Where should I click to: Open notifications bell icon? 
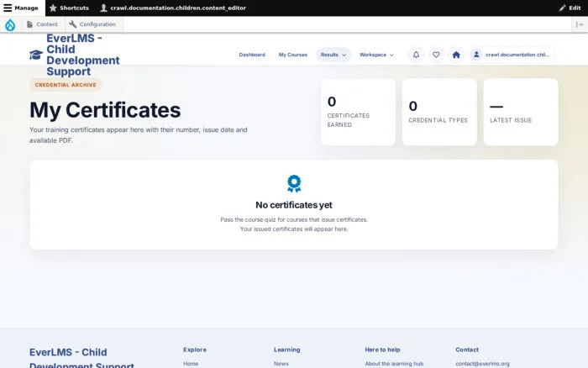416,55
